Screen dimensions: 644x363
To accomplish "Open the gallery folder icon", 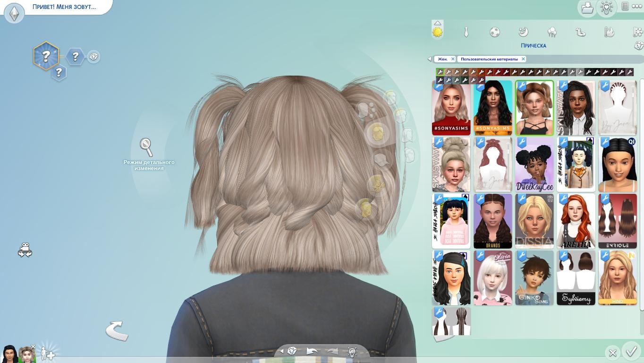I will tap(587, 8).
